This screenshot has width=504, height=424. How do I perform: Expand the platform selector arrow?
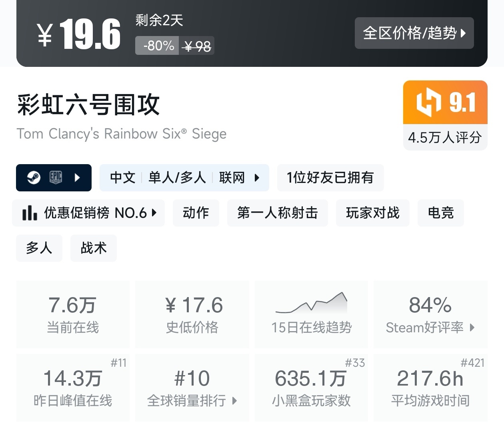[x=78, y=177]
